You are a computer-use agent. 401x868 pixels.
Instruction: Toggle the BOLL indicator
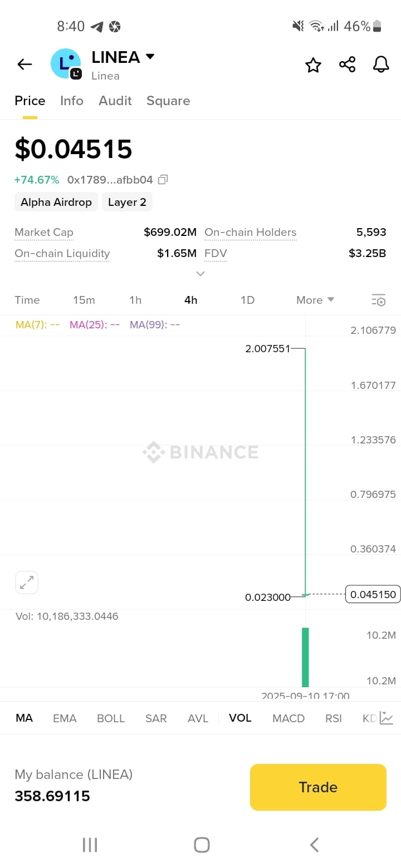[111, 718]
